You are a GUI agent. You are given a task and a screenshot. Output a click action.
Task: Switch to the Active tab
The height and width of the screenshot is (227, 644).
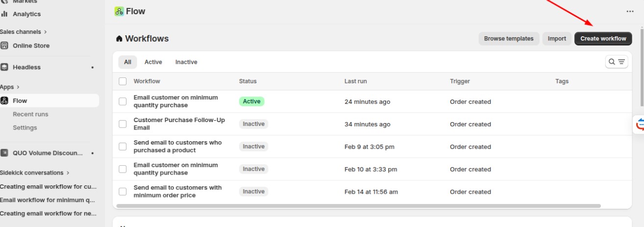[x=153, y=62]
